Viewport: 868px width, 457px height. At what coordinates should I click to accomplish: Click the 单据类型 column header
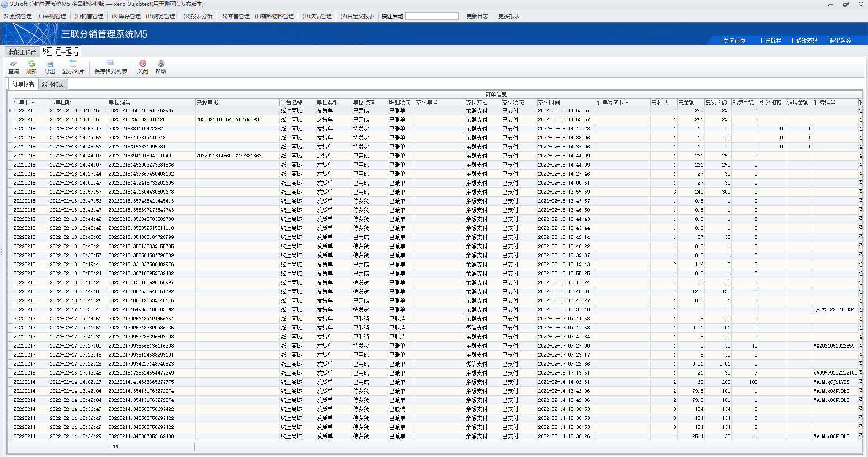pyautogui.click(x=333, y=102)
